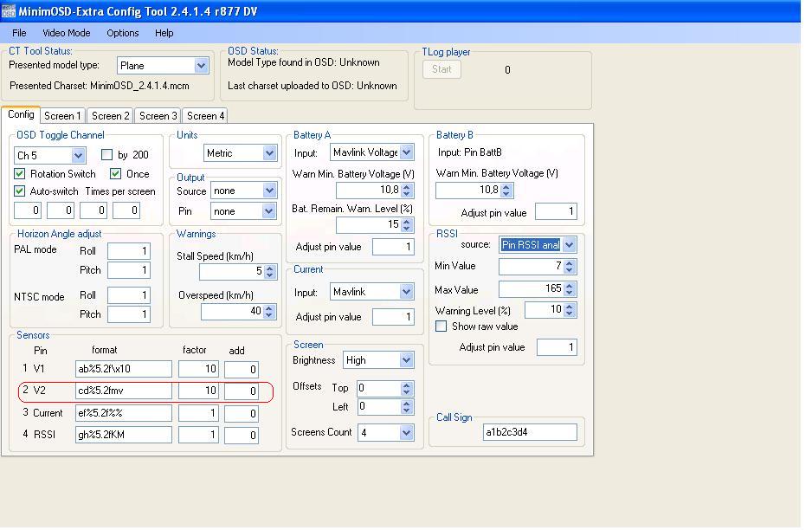Open the Screen Brightness dropdown

pyautogui.click(x=406, y=360)
